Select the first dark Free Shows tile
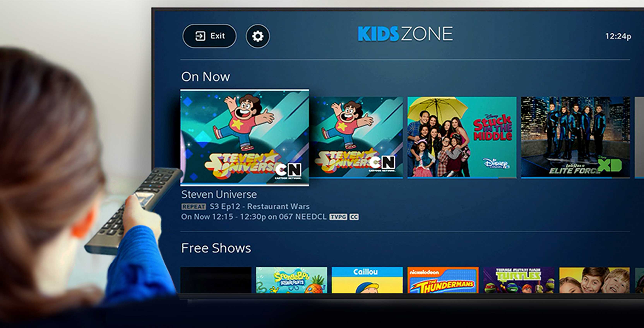The height and width of the screenshot is (328, 644). tap(216, 280)
